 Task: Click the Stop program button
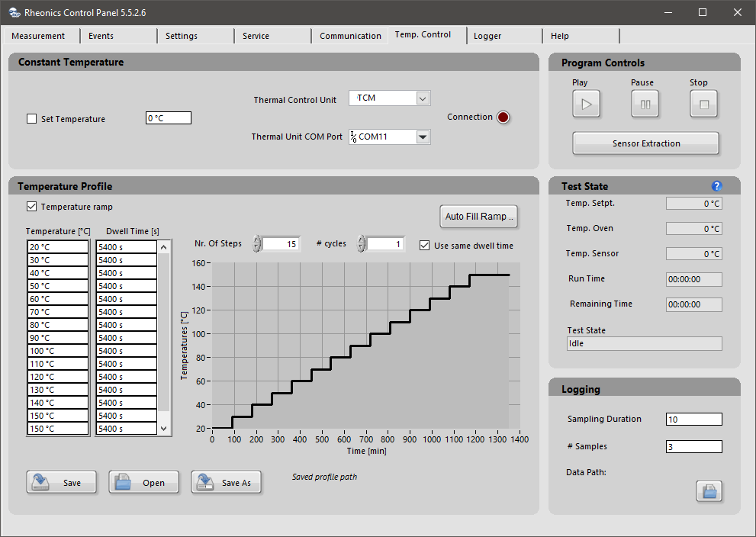[703, 104]
